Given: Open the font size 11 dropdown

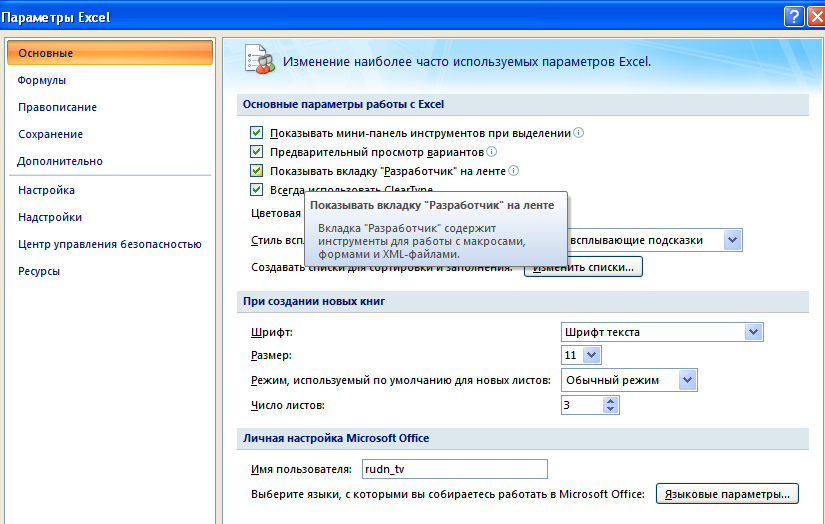Looking at the screenshot, I should [591, 355].
